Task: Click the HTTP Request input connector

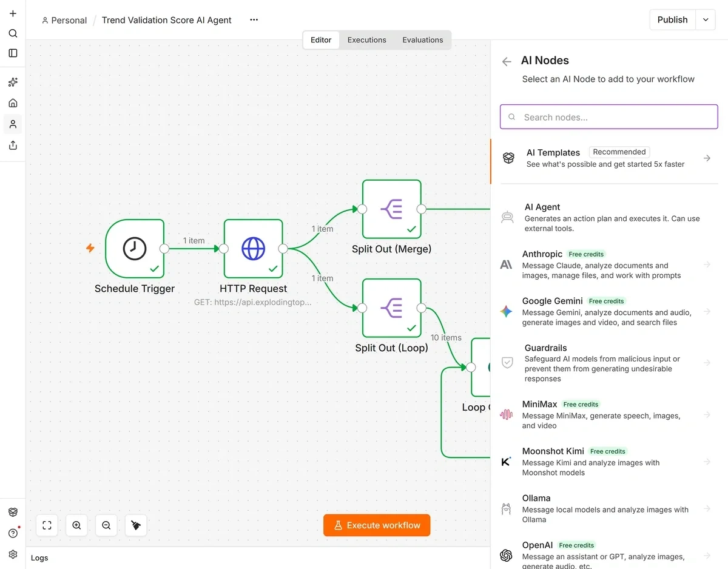Action: 224,249
